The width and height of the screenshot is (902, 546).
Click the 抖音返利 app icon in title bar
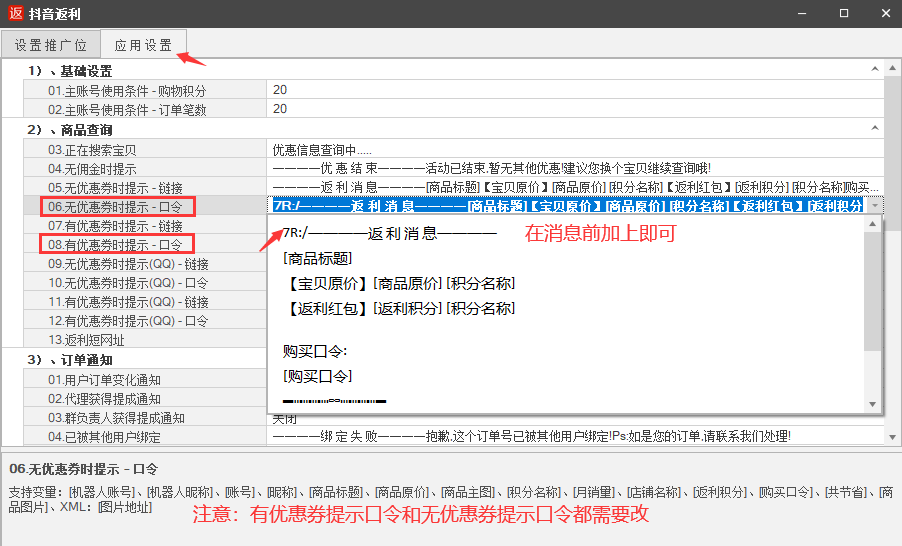coord(16,13)
